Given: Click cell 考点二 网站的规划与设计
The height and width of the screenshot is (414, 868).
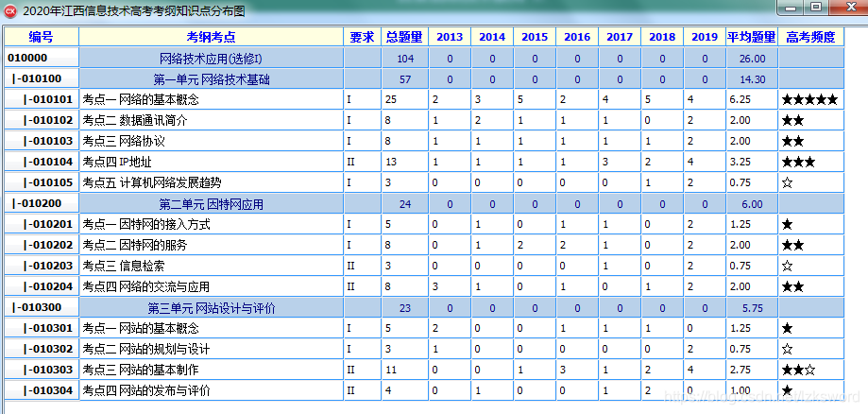Looking at the screenshot, I should (211, 349).
